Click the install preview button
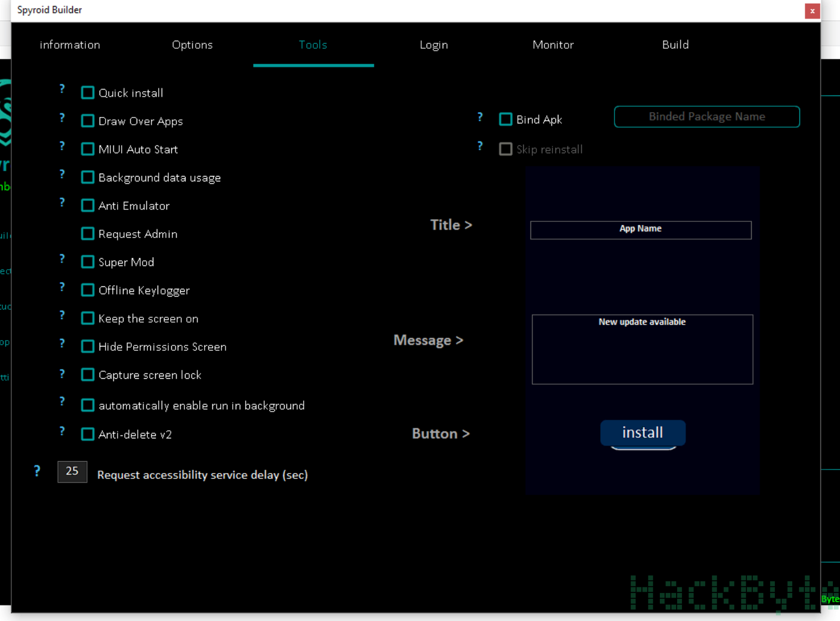Screen dimensions: 840x621 (643, 432)
